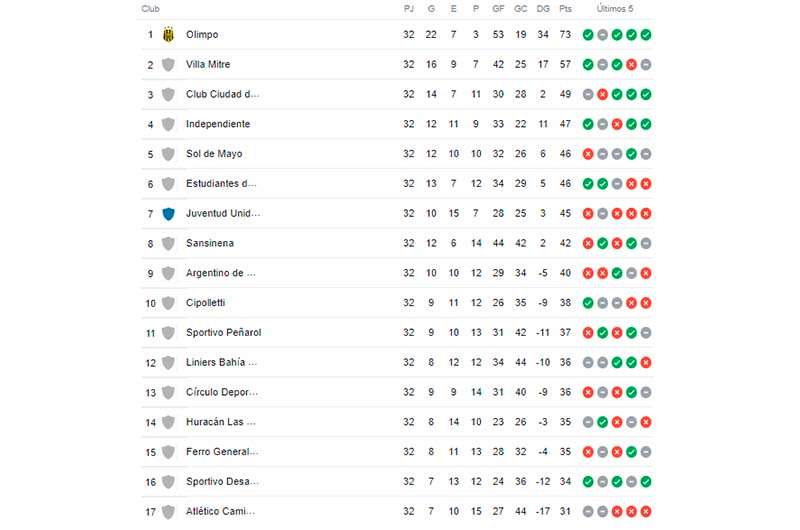Open the Independiente team link
The image size is (800, 530).
(x=218, y=124)
